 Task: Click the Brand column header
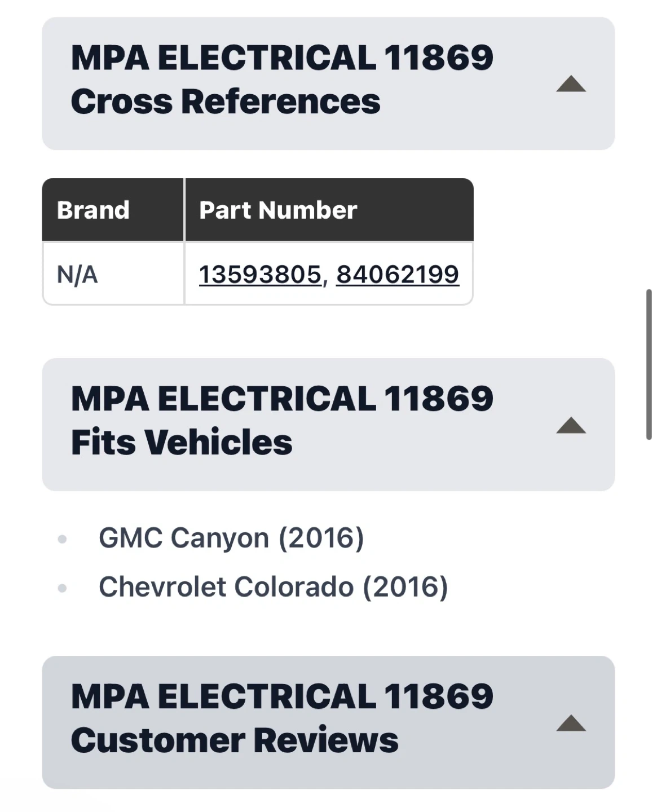coord(94,210)
